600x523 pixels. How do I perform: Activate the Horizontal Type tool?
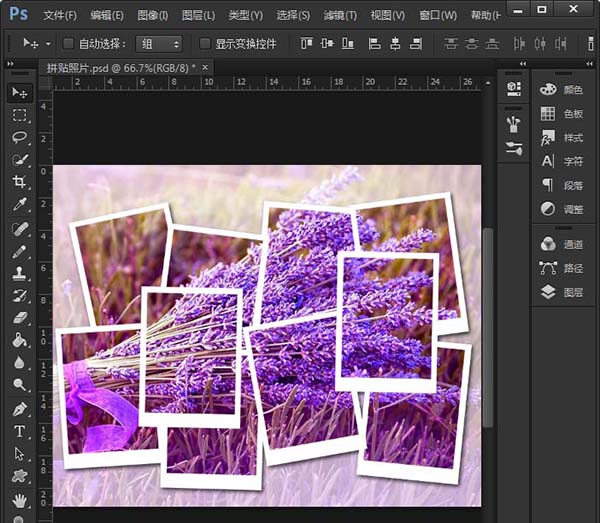[x=20, y=431]
